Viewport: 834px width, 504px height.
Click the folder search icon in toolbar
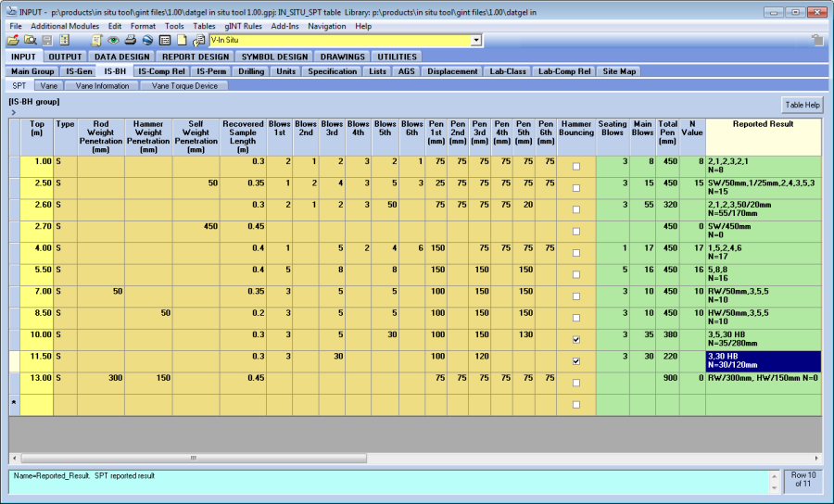coord(30,41)
